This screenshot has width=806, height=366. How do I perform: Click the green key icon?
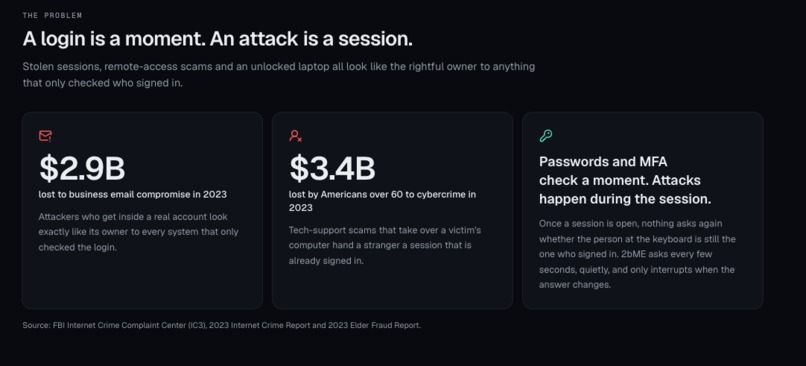(x=546, y=136)
